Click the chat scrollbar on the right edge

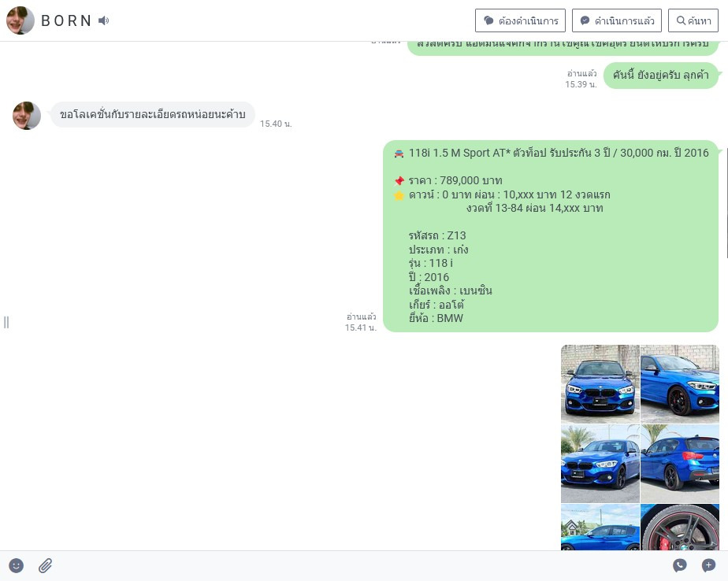point(726,203)
